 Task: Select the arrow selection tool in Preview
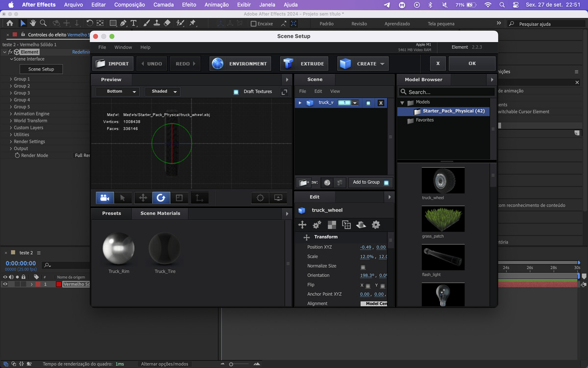tap(123, 198)
